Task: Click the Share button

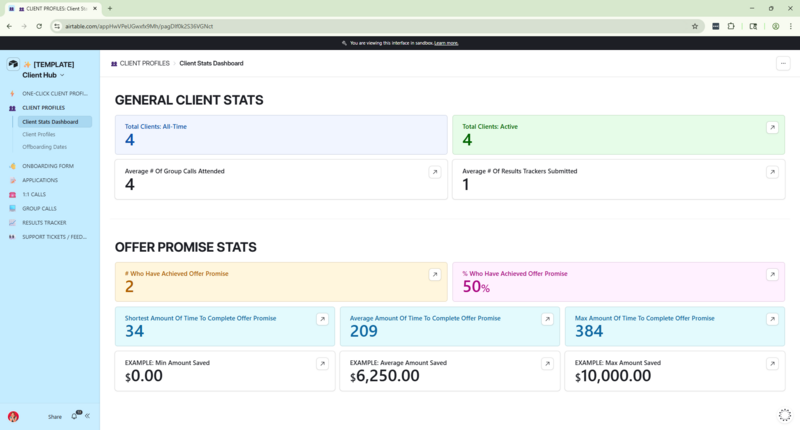Action: coord(55,417)
